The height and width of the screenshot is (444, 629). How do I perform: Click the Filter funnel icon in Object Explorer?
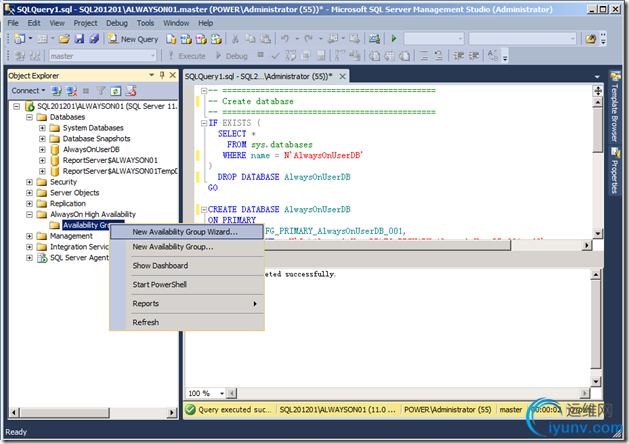(x=101, y=91)
